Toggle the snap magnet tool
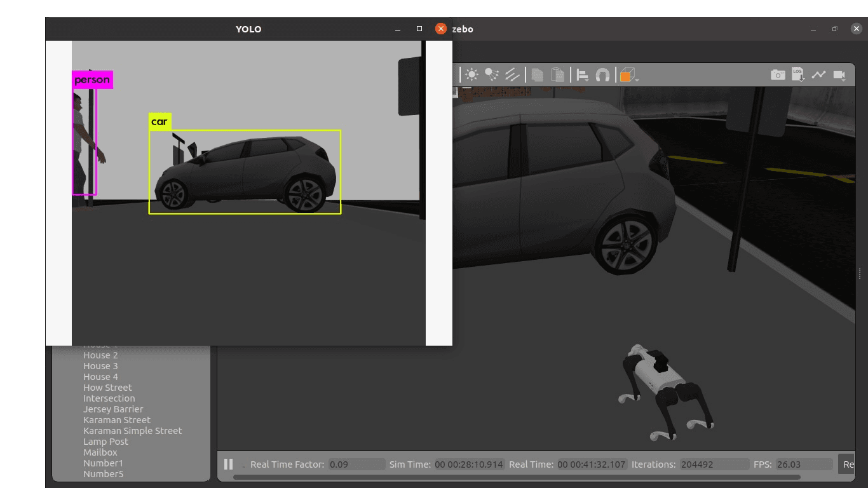The height and width of the screenshot is (488, 868). [602, 75]
